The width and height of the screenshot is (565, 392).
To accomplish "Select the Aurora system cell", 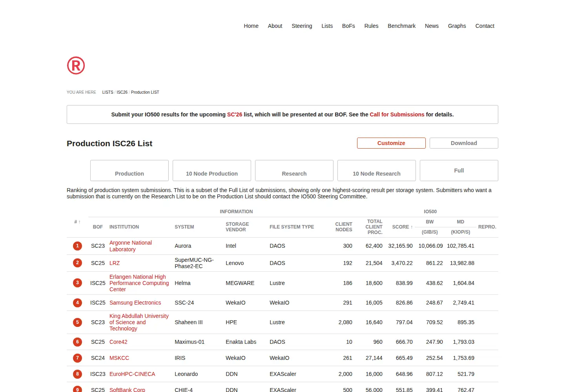I will point(183,246).
